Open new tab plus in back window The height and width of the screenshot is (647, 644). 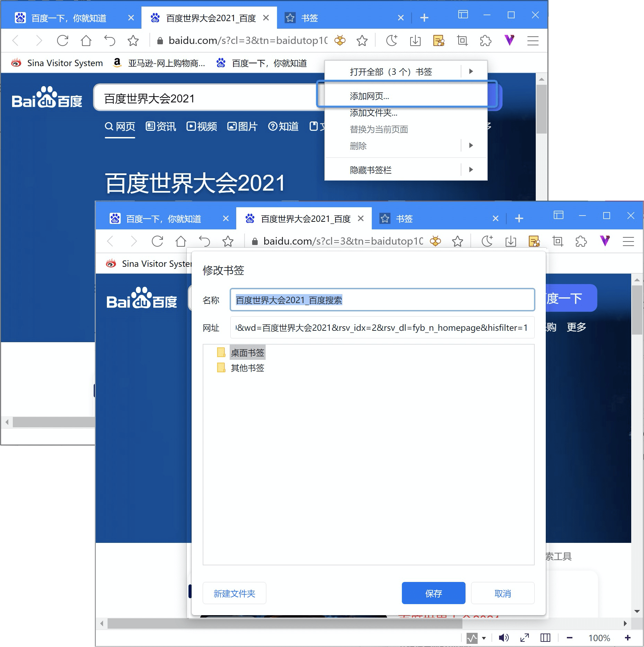pyautogui.click(x=424, y=18)
